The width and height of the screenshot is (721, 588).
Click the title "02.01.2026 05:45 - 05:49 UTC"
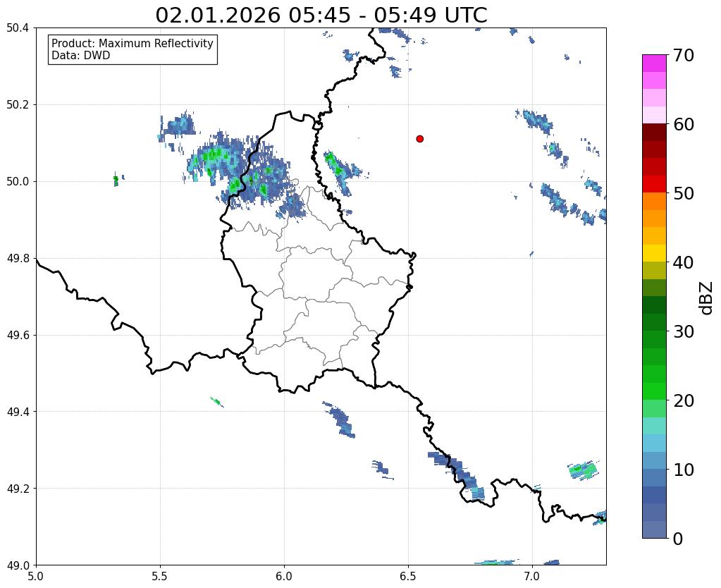coord(321,15)
